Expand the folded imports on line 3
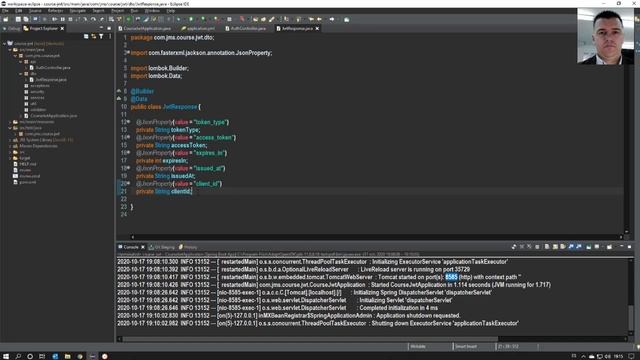This screenshot has height=360, width=640. [x=128, y=52]
